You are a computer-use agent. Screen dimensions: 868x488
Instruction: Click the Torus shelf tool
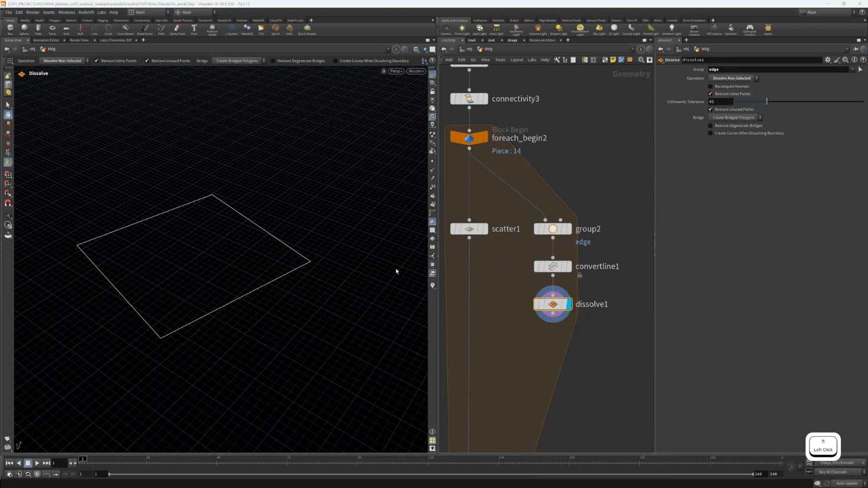pos(52,29)
